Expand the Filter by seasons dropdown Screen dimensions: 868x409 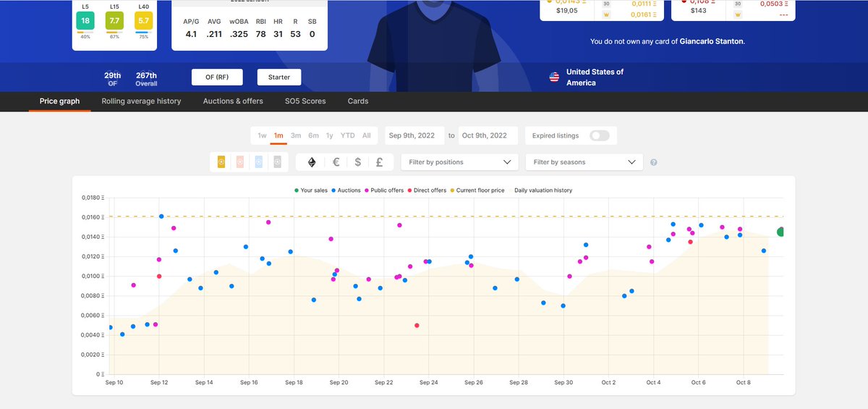[x=584, y=162]
